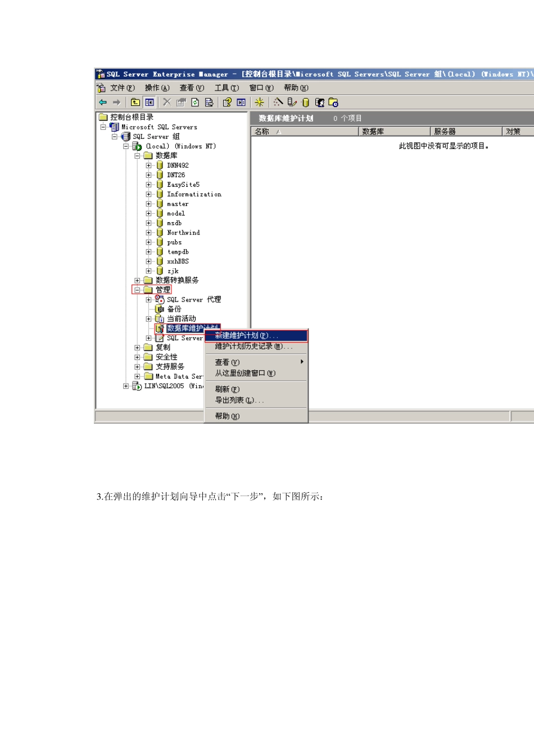Collapse the 管理 management folder
This screenshot has height=756, width=534.
coord(137,290)
